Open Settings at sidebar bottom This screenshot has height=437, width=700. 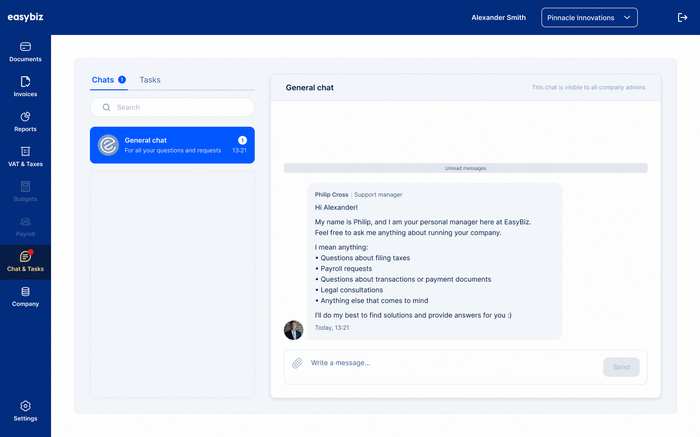pos(25,411)
